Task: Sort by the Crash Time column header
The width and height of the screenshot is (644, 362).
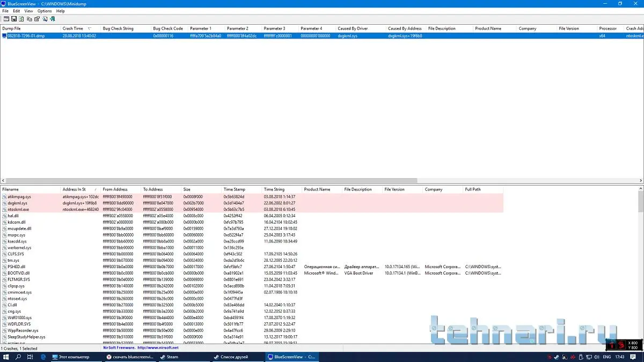Action: (x=80, y=28)
